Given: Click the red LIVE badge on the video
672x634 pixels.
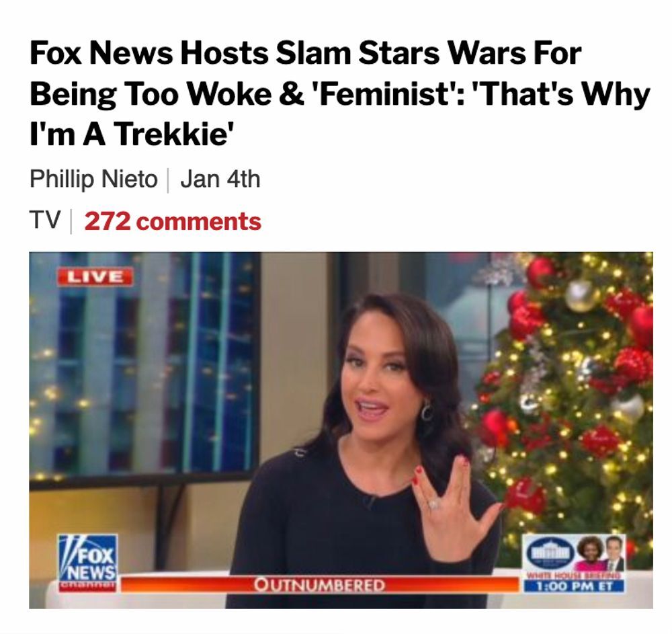Looking at the screenshot, I should (95, 276).
